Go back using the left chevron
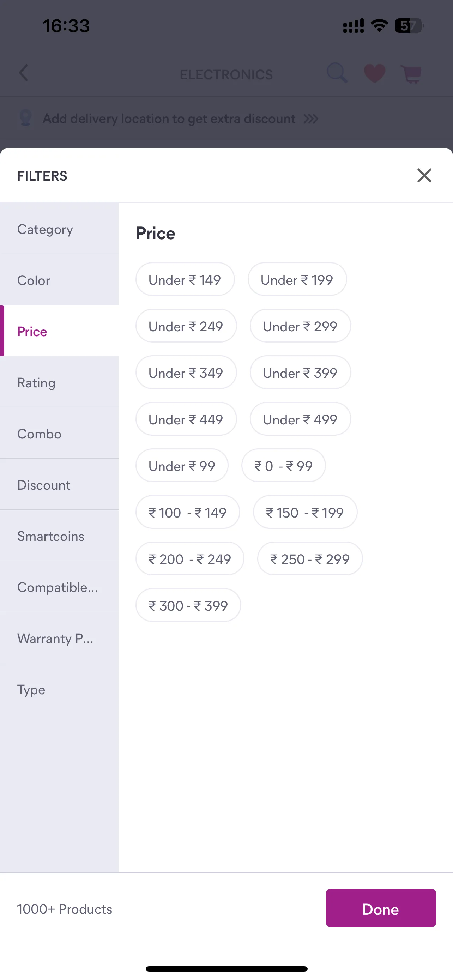Image resolution: width=453 pixels, height=980 pixels. pos(24,73)
